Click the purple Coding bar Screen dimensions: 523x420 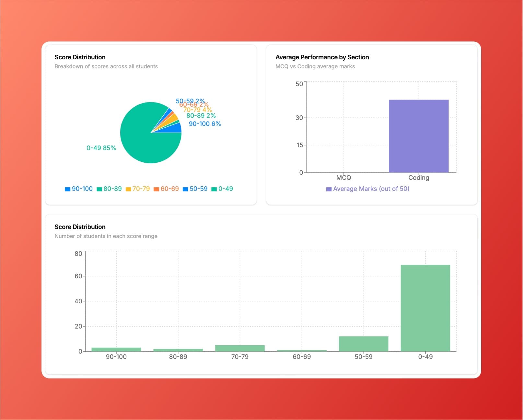419,136
